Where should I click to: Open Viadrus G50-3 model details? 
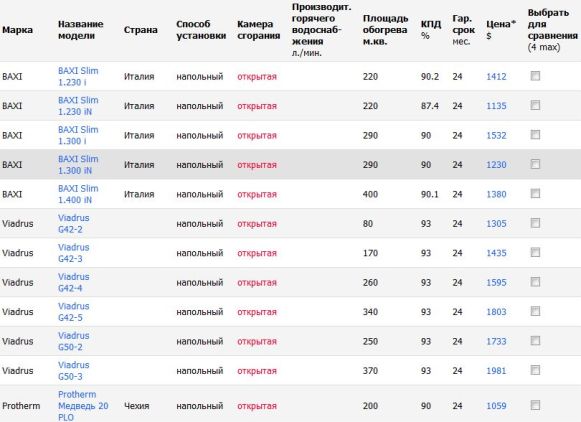click(73, 371)
